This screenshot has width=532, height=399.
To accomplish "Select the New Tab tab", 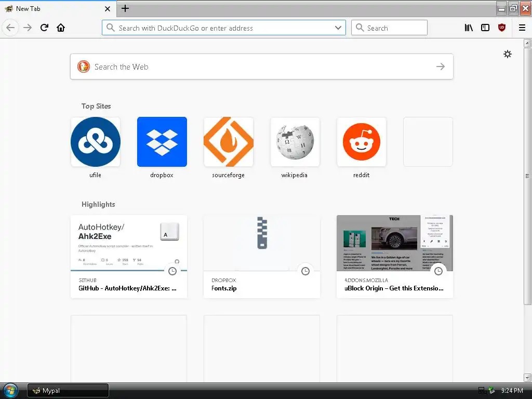I will 58,9.
